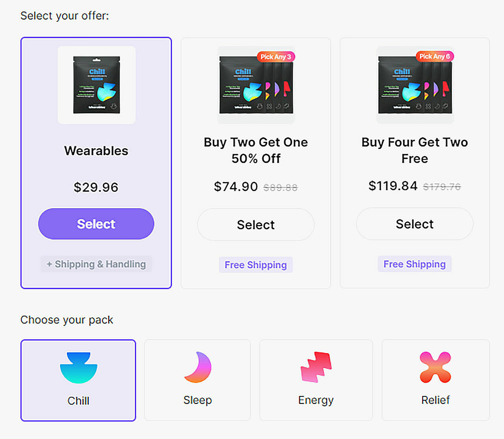The height and width of the screenshot is (439, 504).
Task: Click the Pick Any 6 badge
Action: tap(435, 57)
